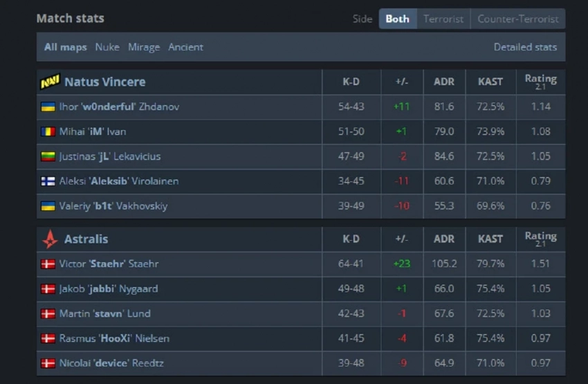Select the Both side toggle

(397, 19)
